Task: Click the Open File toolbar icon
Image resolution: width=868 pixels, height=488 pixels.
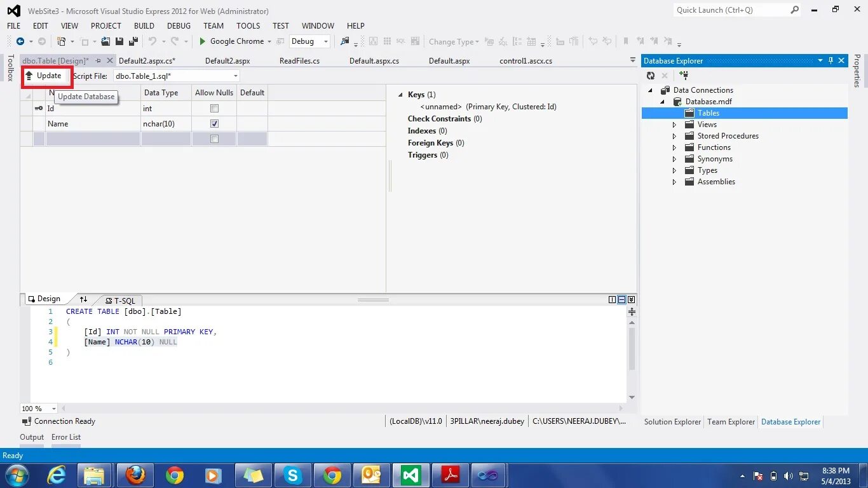Action: click(x=105, y=41)
